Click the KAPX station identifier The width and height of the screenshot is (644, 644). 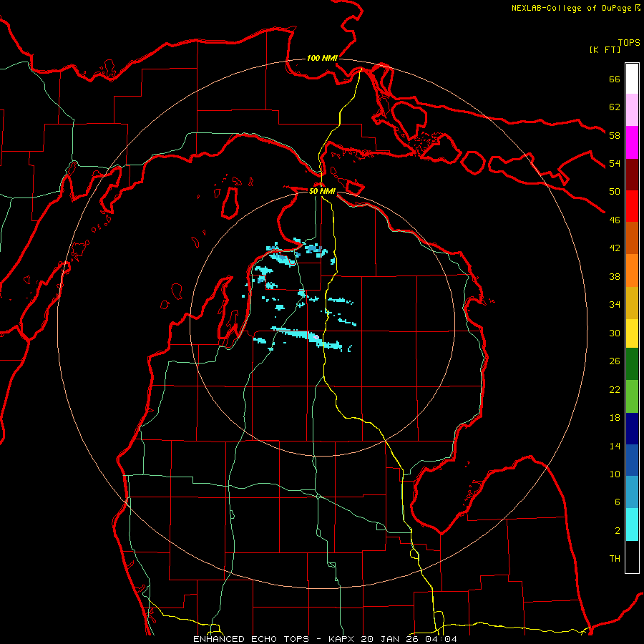point(343,639)
